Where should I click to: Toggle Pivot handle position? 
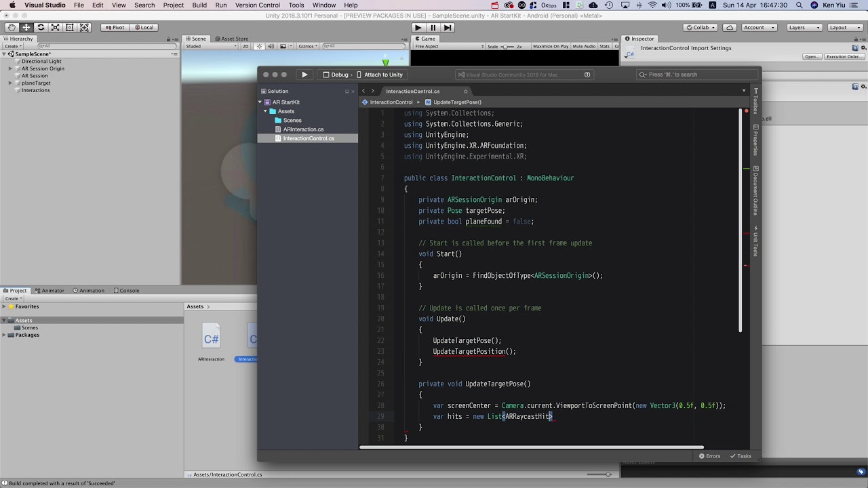coord(115,27)
